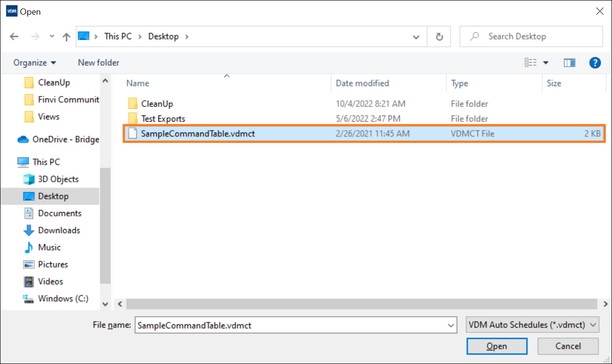Select Desktop in the address breadcrumb
612x364 pixels.
163,36
